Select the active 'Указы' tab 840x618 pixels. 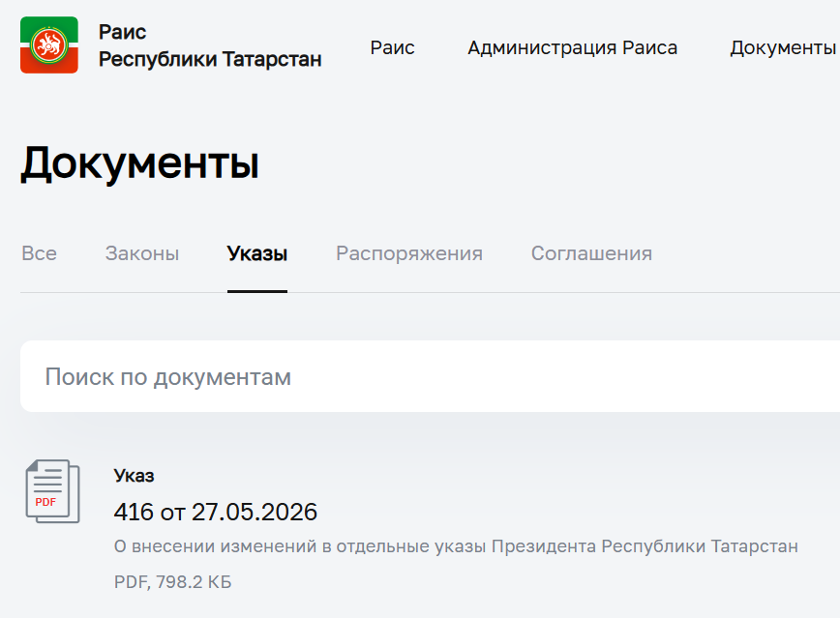tap(257, 253)
